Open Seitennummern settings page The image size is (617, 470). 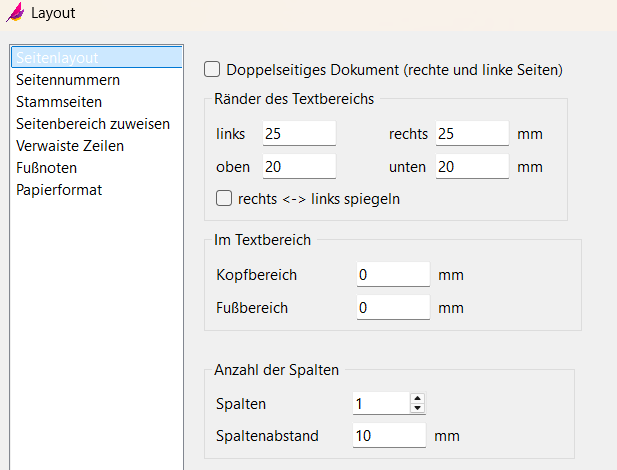pos(68,80)
